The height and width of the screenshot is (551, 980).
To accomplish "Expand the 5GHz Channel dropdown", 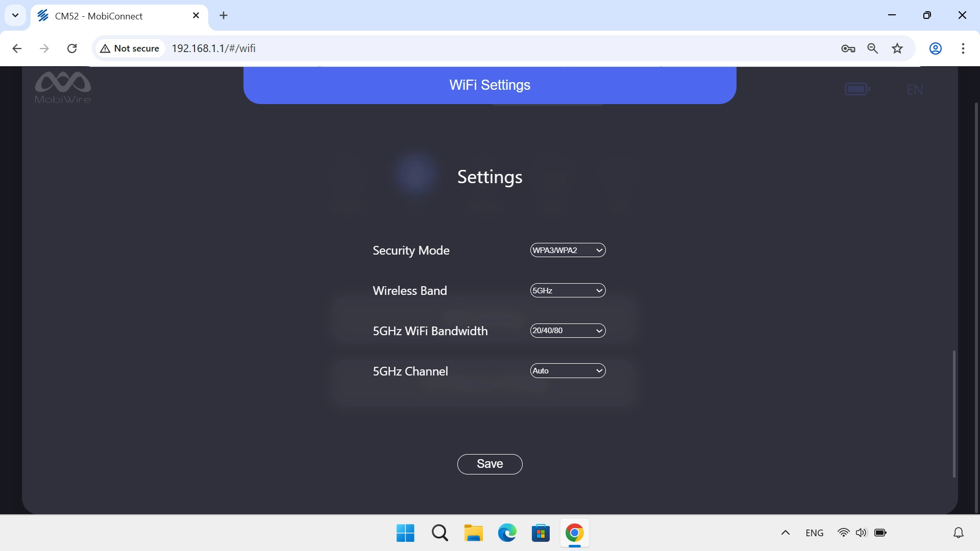I will click(568, 371).
